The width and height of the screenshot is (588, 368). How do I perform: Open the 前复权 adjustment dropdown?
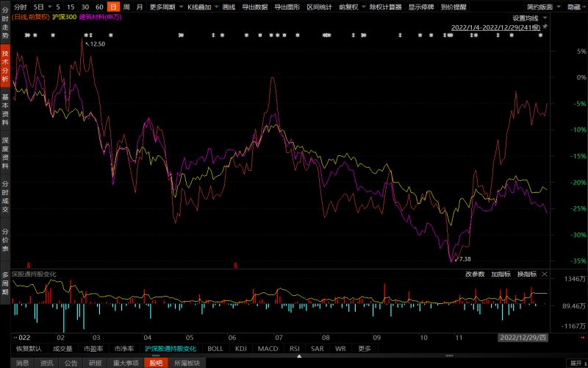point(350,7)
